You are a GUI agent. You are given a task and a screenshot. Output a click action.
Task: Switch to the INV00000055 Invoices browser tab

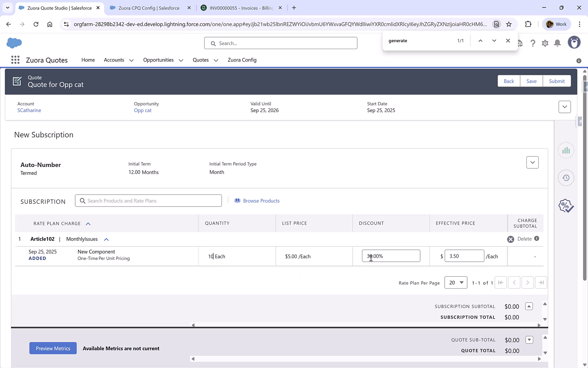coord(238,7)
